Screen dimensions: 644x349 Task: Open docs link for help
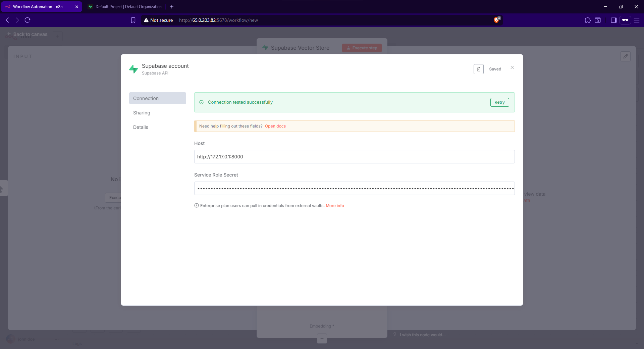275,126
